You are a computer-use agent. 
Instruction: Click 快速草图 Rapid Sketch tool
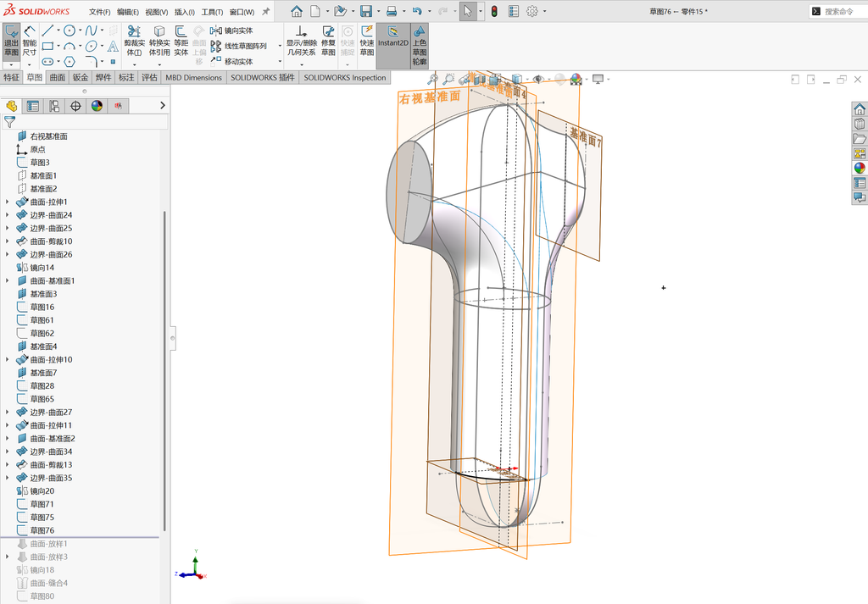pos(366,41)
